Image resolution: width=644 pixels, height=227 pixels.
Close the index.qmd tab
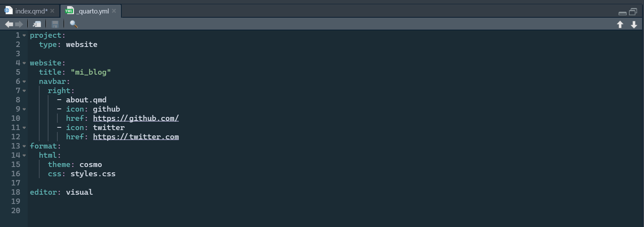[52, 11]
